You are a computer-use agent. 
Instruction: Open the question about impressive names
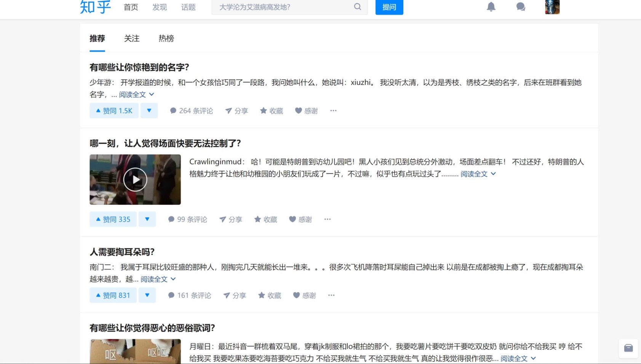139,67
